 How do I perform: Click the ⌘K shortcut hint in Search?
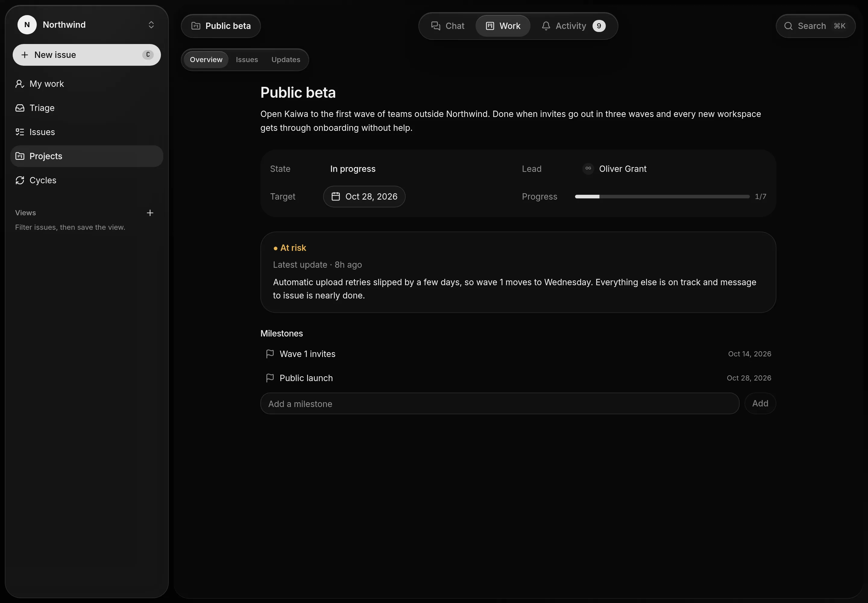coord(839,26)
